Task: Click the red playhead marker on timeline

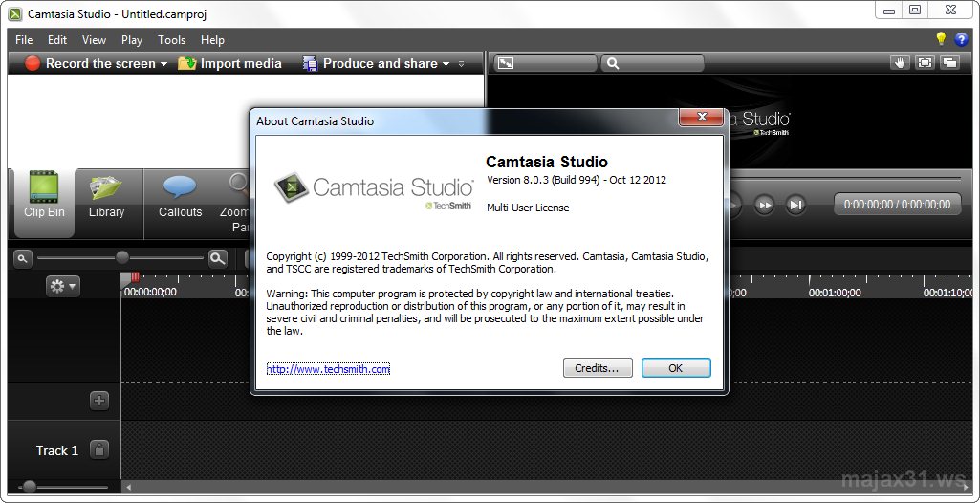Action: tap(135, 278)
